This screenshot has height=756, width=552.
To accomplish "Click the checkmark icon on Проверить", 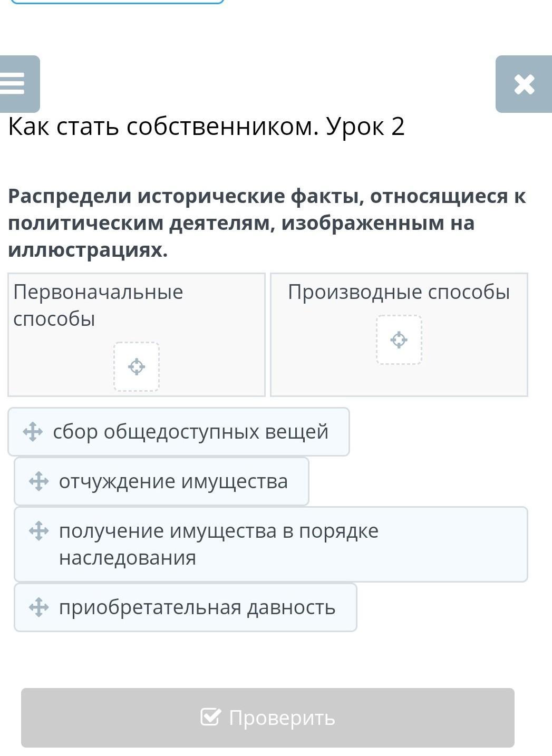I will tap(210, 717).
